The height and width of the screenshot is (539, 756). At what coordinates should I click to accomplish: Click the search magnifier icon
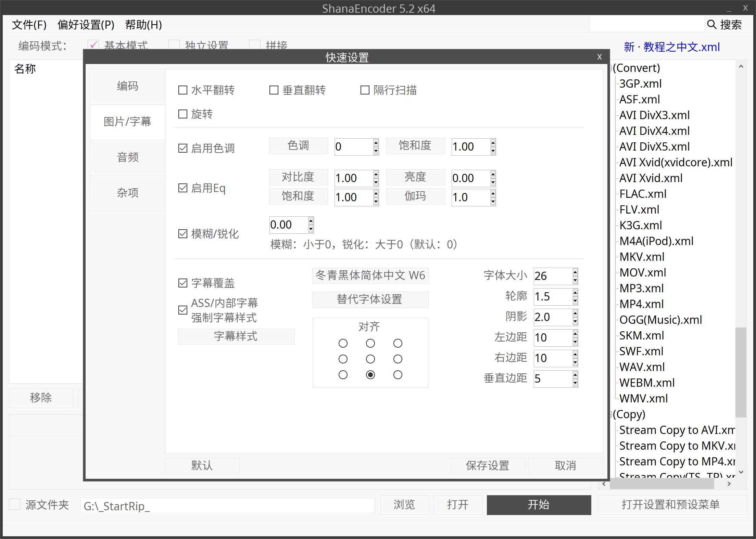click(x=712, y=25)
